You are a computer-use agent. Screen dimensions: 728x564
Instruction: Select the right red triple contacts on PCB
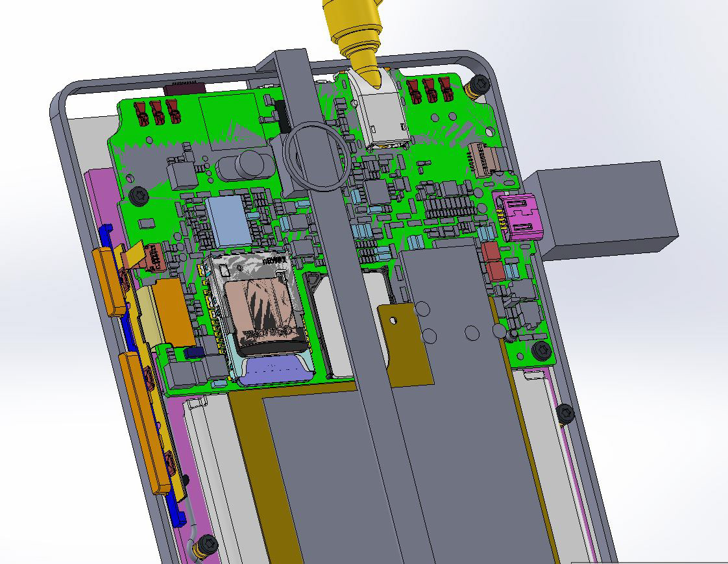(x=430, y=90)
